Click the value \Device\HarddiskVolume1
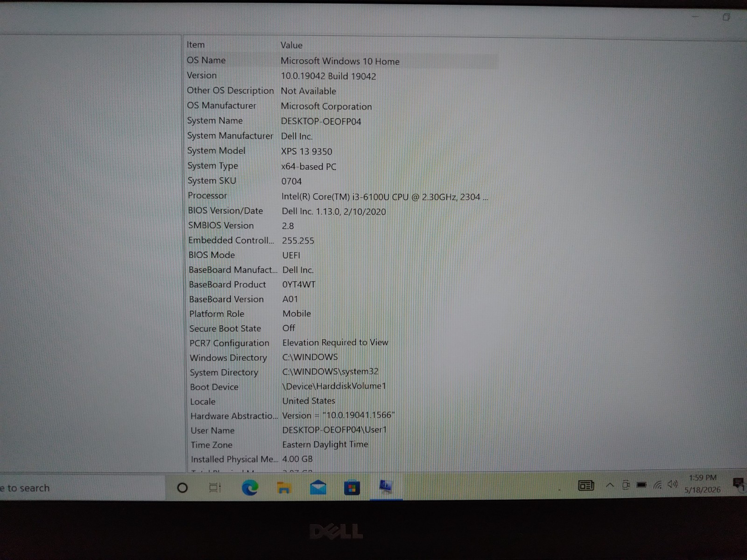 [x=334, y=386]
